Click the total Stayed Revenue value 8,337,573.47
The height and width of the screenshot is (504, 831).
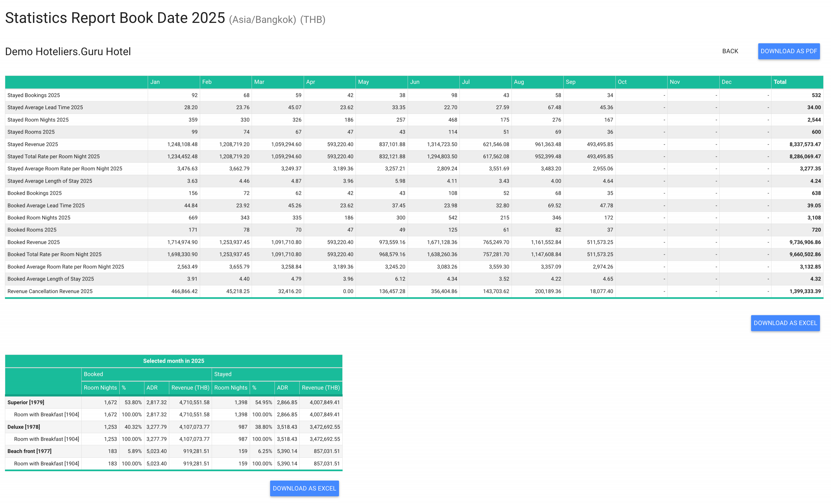click(x=805, y=144)
